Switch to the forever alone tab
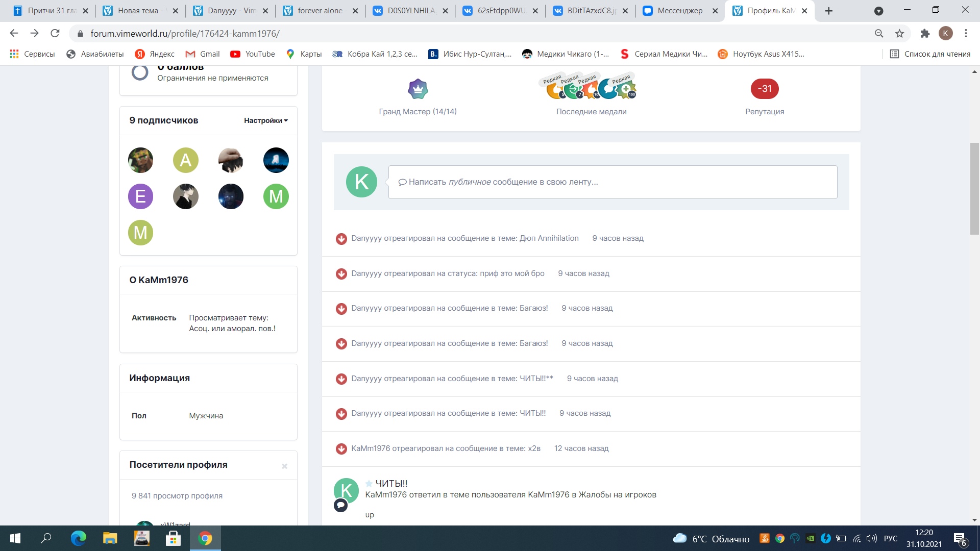The width and height of the screenshot is (980, 551). (320, 11)
